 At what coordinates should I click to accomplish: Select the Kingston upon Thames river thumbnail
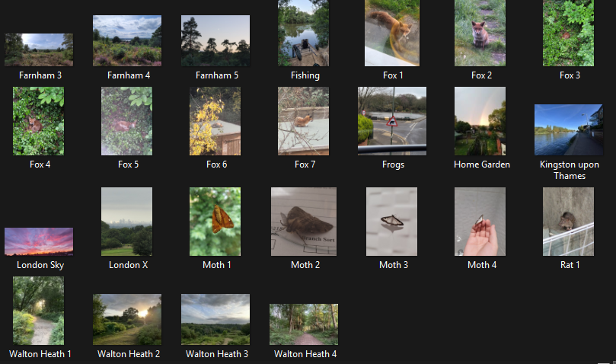click(x=569, y=129)
